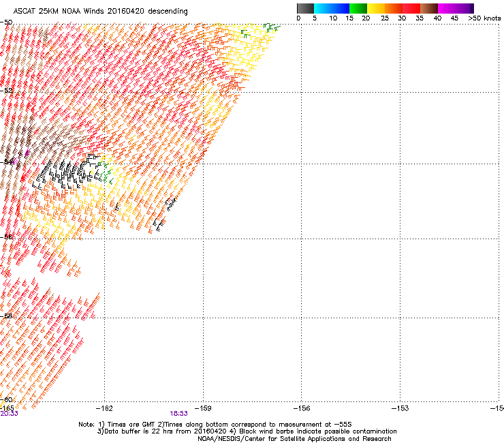
Task: Click the '-50' latitude label
Action: coord(6,22)
